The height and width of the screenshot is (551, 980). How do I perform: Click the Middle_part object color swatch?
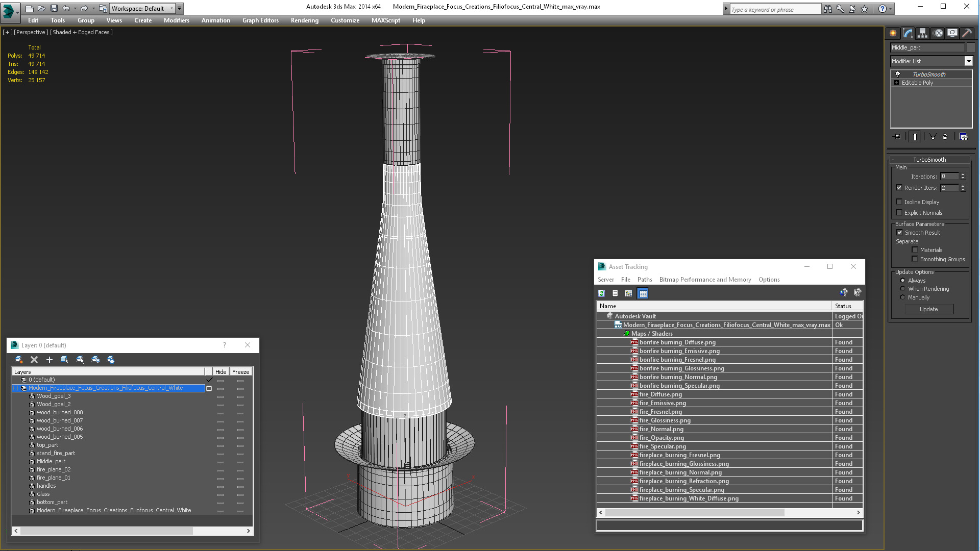tap(971, 47)
